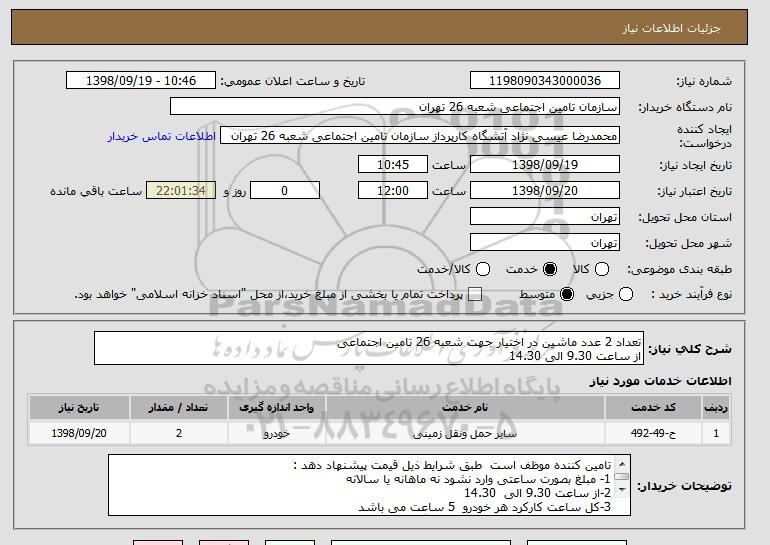Click the اطلاعات خدمات مورد نیاز section heading

tap(660, 381)
